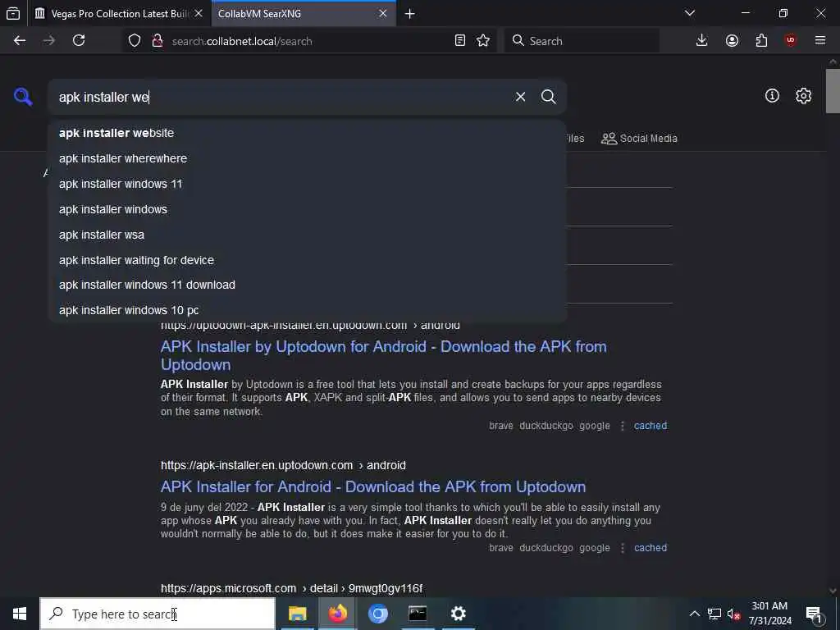
Task: Open first result's engine options dots
Action: [x=622, y=426]
